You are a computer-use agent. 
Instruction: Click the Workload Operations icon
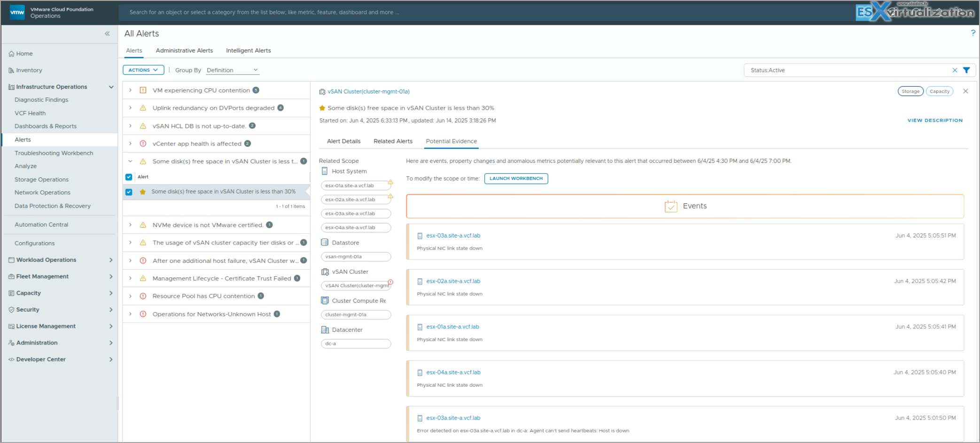[11, 260]
